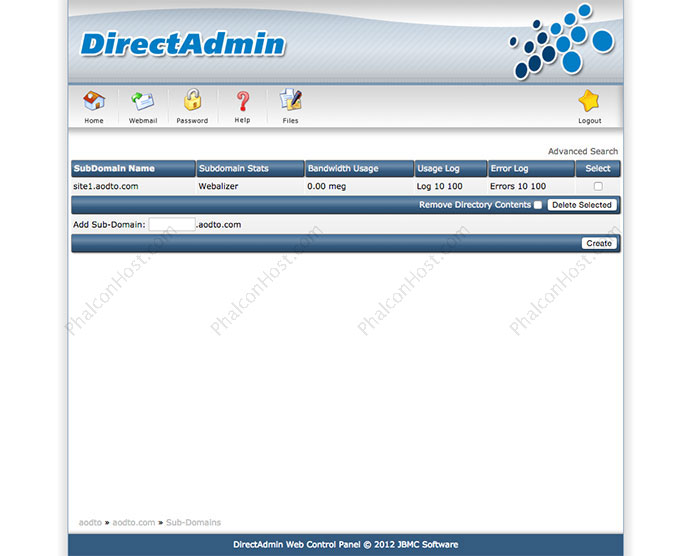Click the Webmail label in toolbar
This screenshot has height=556, width=700.
pyautogui.click(x=143, y=121)
